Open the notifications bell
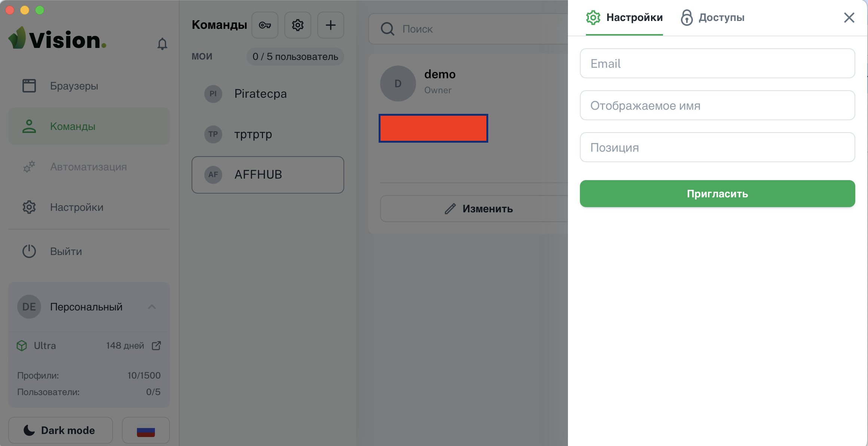The height and width of the screenshot is (446, 868). (x=162, y=44)
